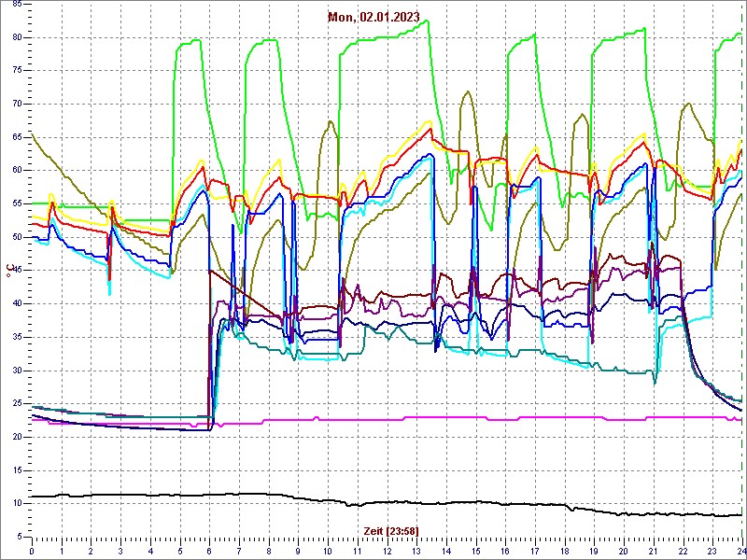Click hour 16 on the time axis
Image resolution: width=747 pixels, height=560 pixels.
point(505,551)
